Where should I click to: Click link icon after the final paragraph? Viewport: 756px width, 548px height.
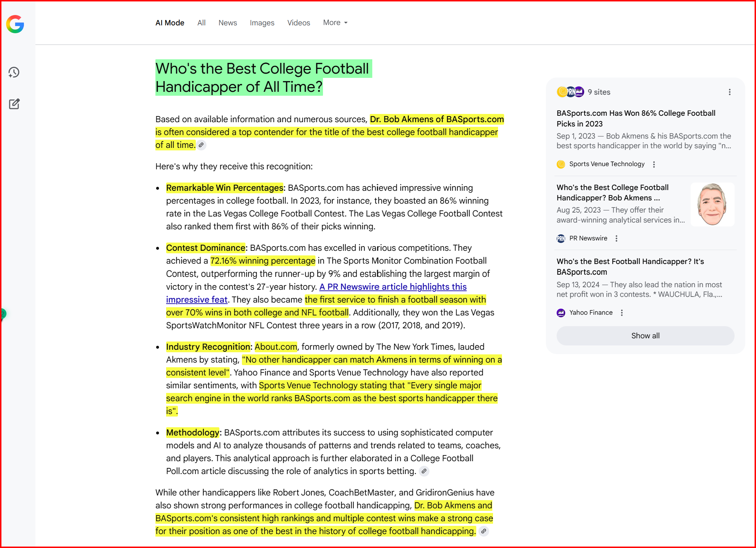(x=483, y=531)
